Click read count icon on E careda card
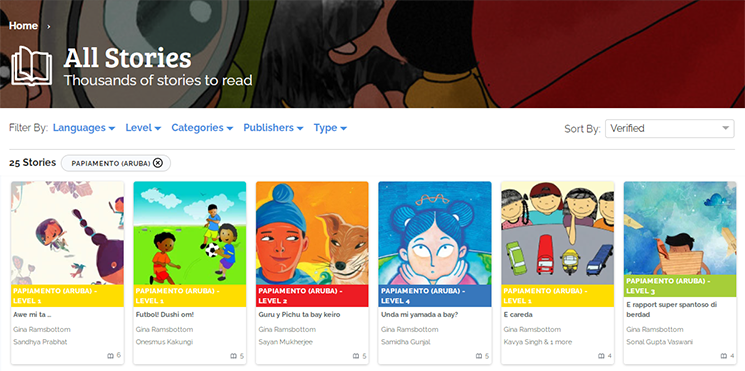The width and height of the screenshot is (745, 371). tap(601, 356)
